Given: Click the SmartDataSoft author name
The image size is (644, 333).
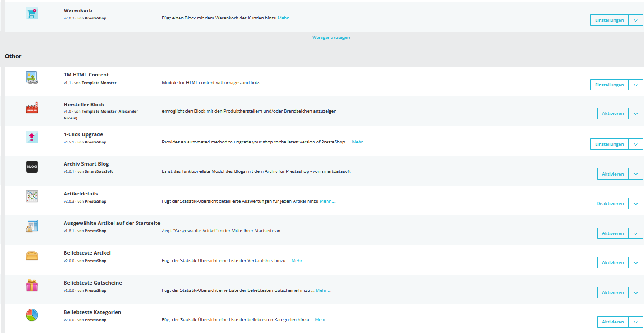Looking at the screenshot, I should (99, 171).
